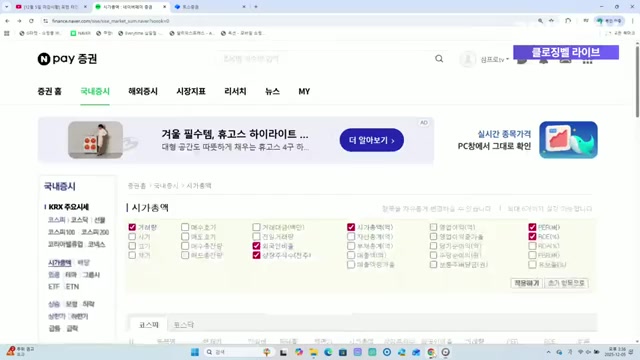Open the apps grid icon in bookmarks bar
Viewport: 640px width, 360px height.
[7, 33]
